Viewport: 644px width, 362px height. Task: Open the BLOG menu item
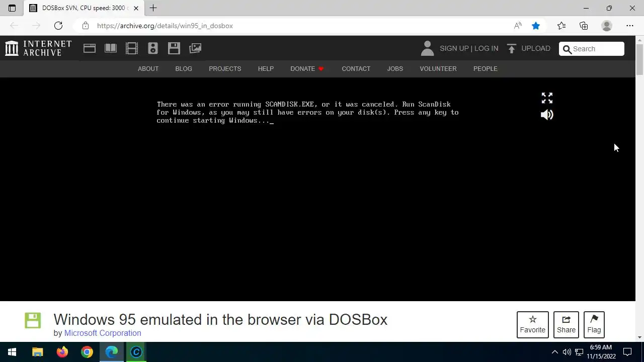[x=184, y=68]
